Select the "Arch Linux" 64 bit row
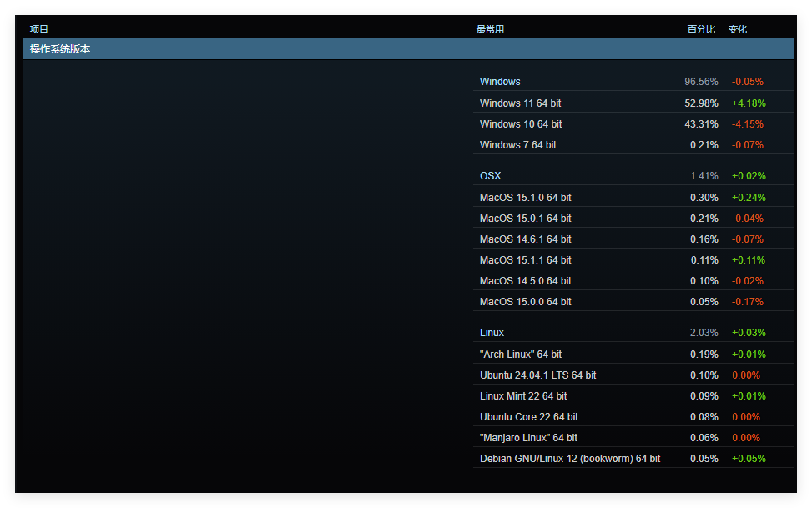Viewport: 812px width, 508px height. point(633,355)
